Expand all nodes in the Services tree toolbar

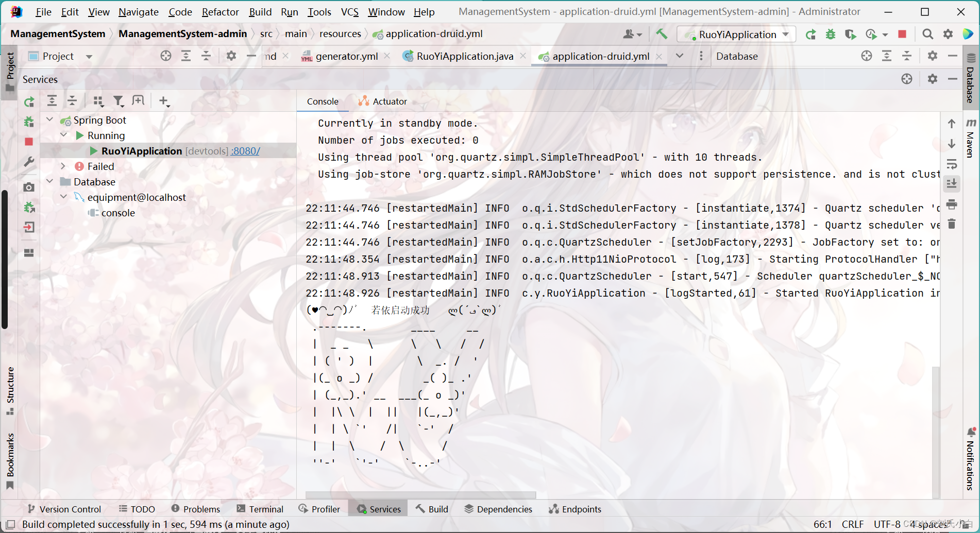[x=52, y=101]
